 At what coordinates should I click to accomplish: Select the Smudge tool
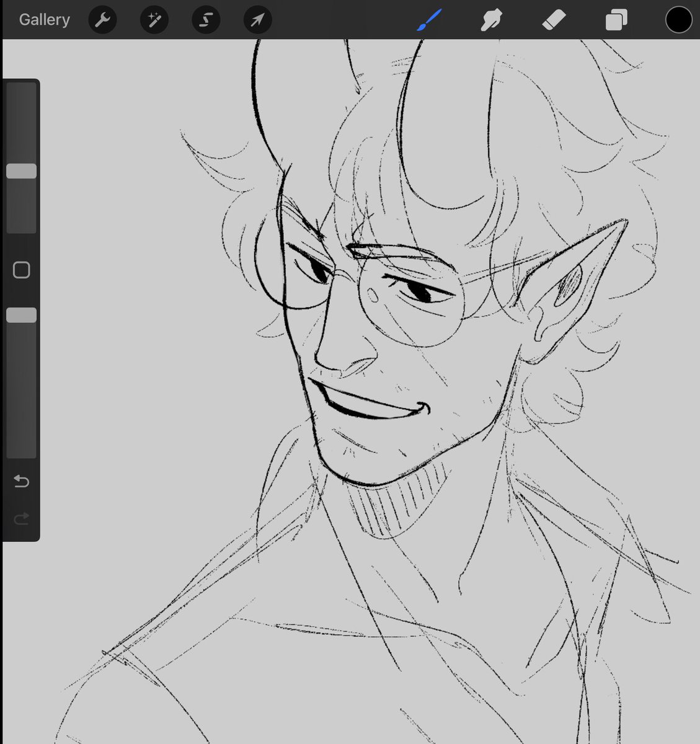(490, 19)
